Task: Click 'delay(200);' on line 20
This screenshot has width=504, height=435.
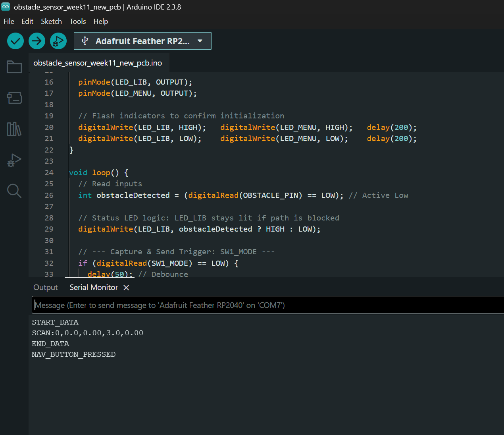Action: click(x=392, y=128)
